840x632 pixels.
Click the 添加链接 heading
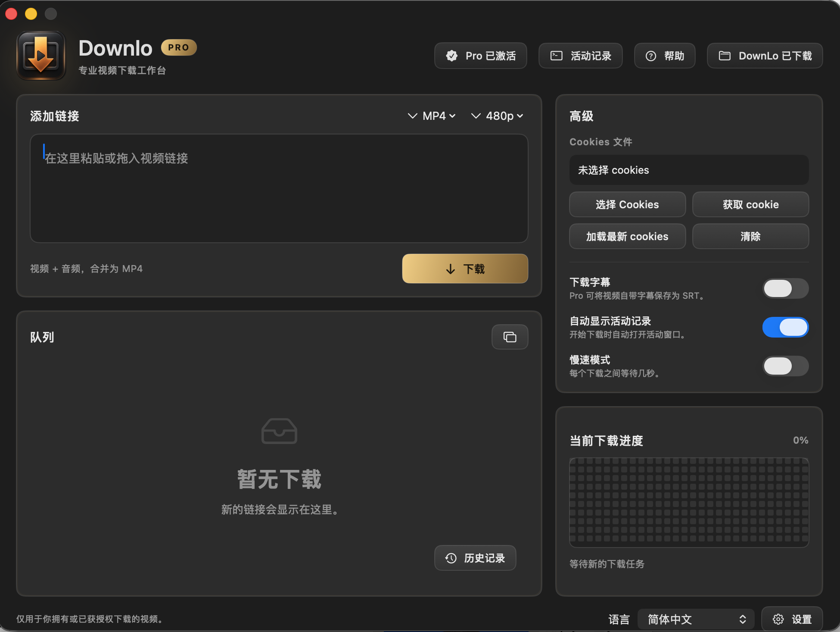coord(55,116)
